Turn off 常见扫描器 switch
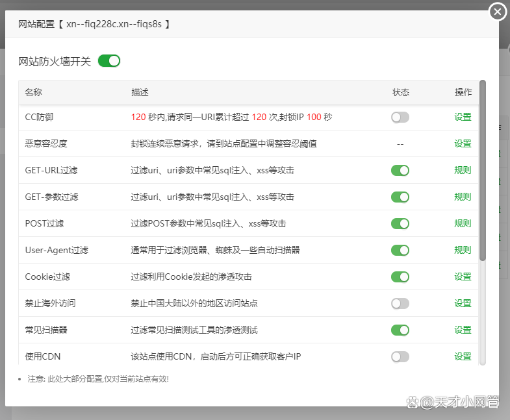This screenshot has height=420, width=510. pos(400,330)
